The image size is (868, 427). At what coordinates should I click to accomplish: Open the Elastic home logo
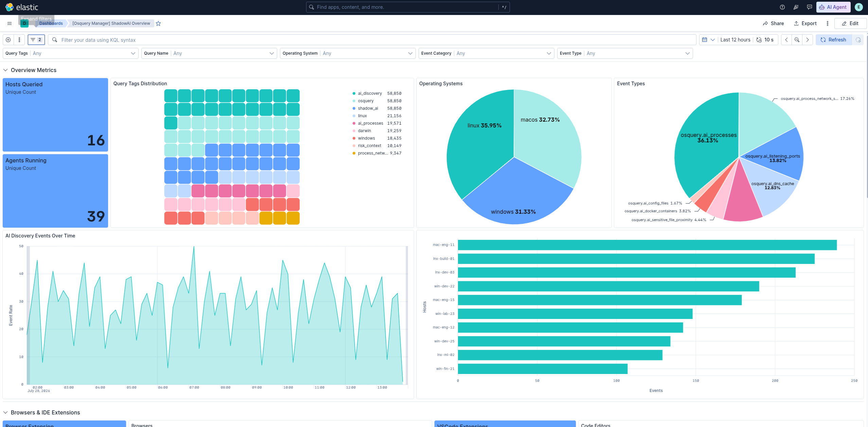tap(22, 7)
